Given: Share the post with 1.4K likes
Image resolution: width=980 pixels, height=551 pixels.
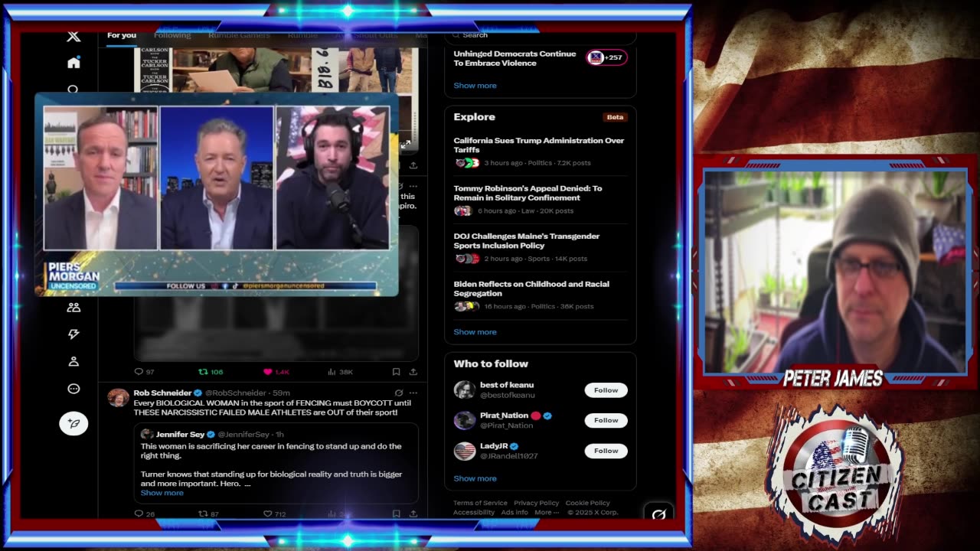Looking at the screenshot, I should (413, 372).
